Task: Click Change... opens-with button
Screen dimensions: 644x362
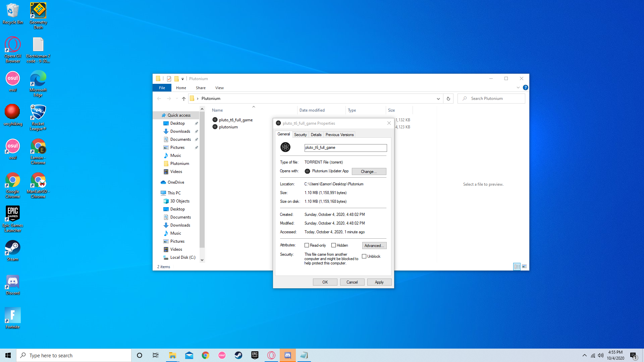Action: pyautogui.click(x=369, y=172)
